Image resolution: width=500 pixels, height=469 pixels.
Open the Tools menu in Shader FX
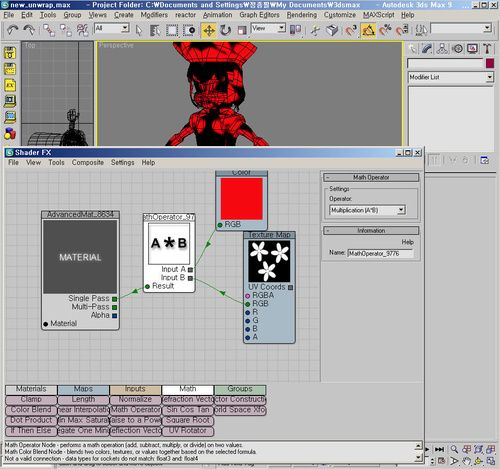coord(56,163)
